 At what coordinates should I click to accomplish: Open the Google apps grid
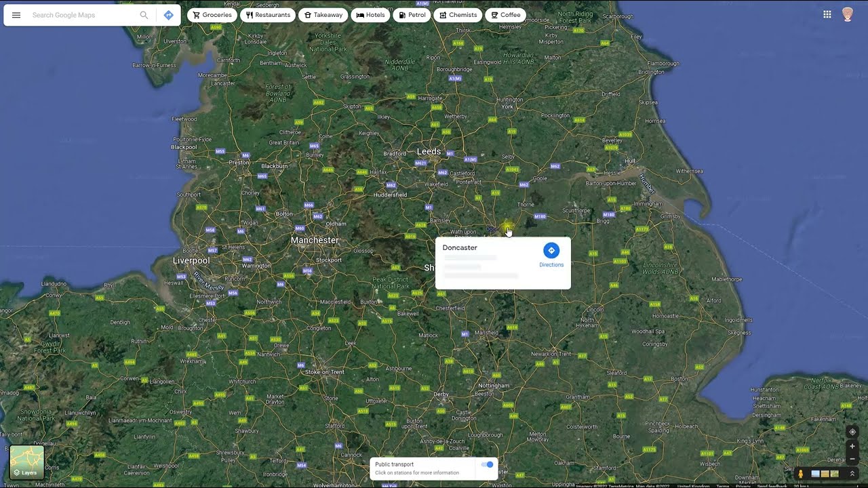coord(827,14)
